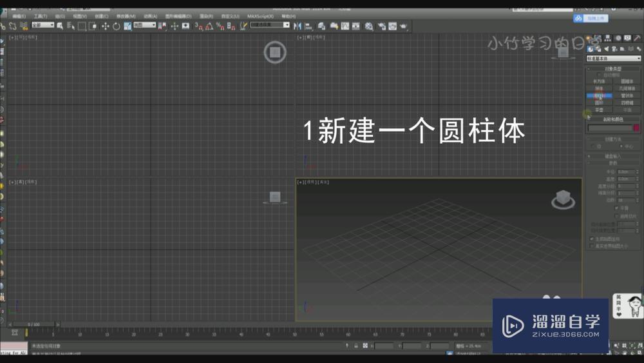Viewport: 644px width, 363px height.
Task: Click the 圆柱体 (Cylinder) button
Action: pos(599,95)
